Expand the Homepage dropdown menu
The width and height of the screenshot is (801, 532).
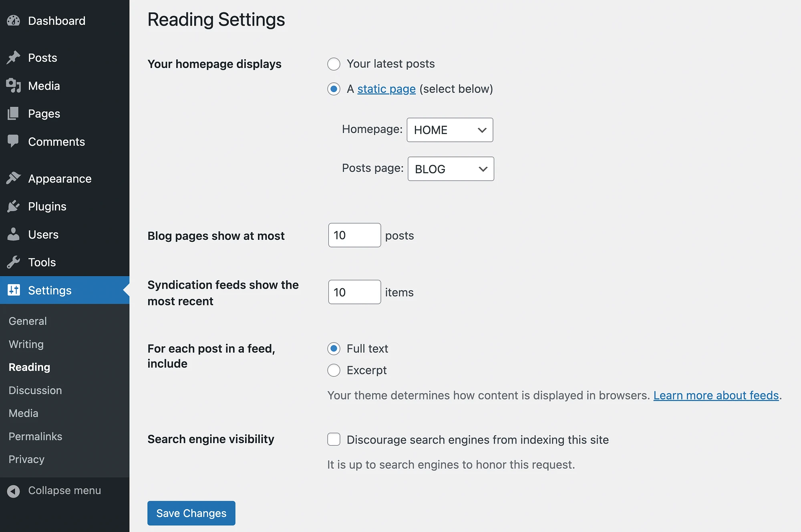click(x=449, y=129)
